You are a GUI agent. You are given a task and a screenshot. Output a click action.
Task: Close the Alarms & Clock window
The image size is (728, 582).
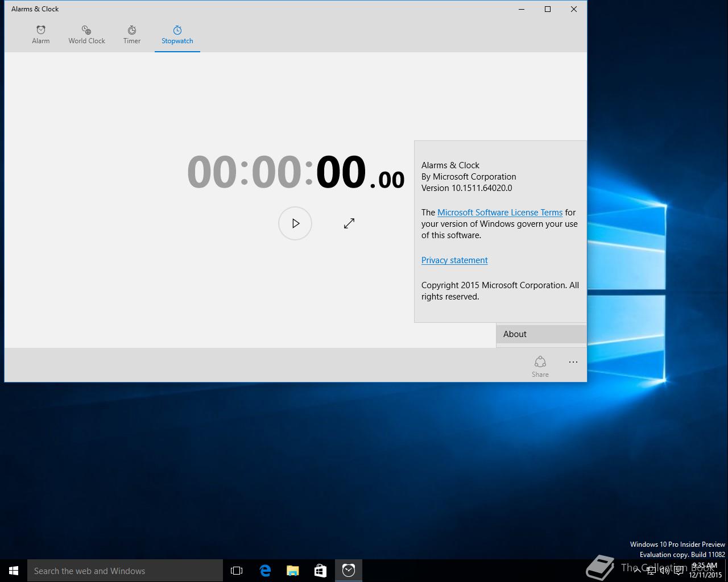(x=574, y=9)
